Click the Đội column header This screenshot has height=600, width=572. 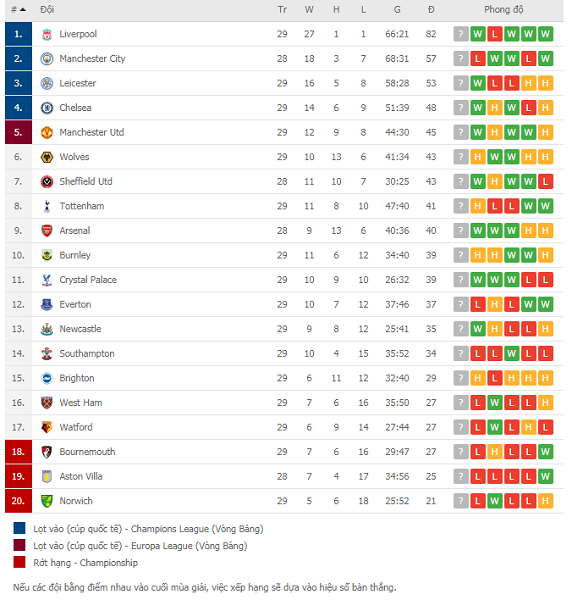tap(47, 10)
